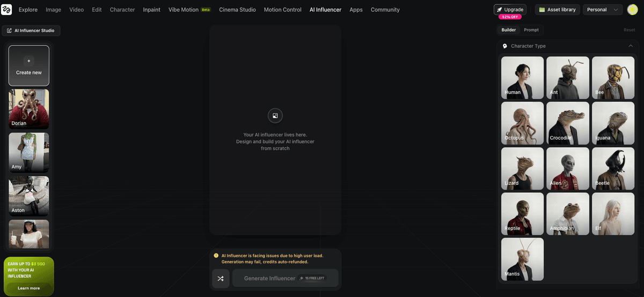The image size is (644, 297).
Task: Click the image placeholder icon in canvas
Action: point(275,115)
